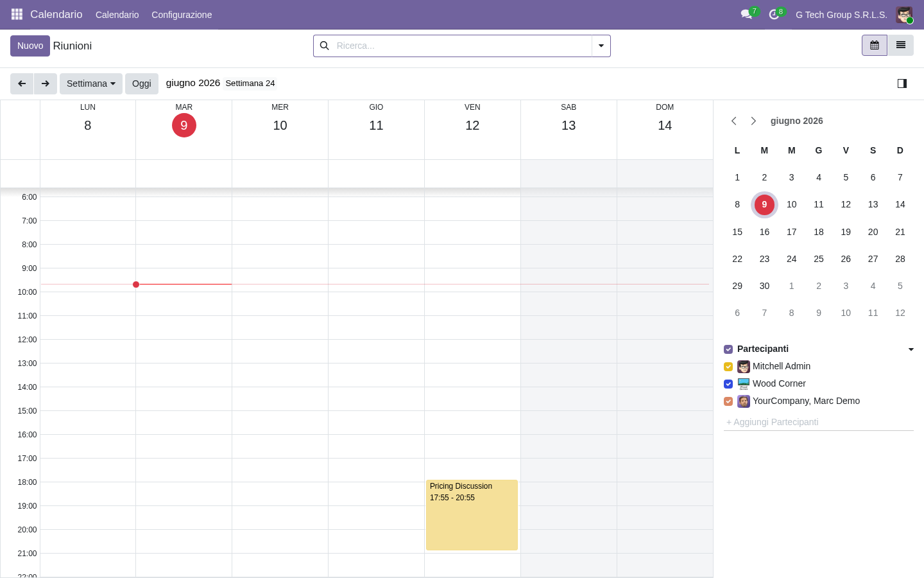Click the LUN 8 day header

(88, 120)
